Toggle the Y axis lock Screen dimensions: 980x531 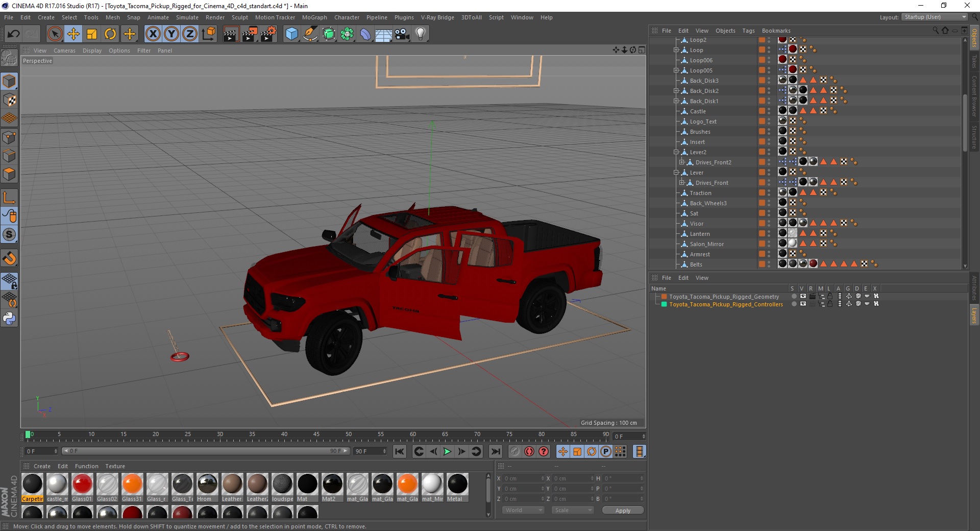pos(171,34)
